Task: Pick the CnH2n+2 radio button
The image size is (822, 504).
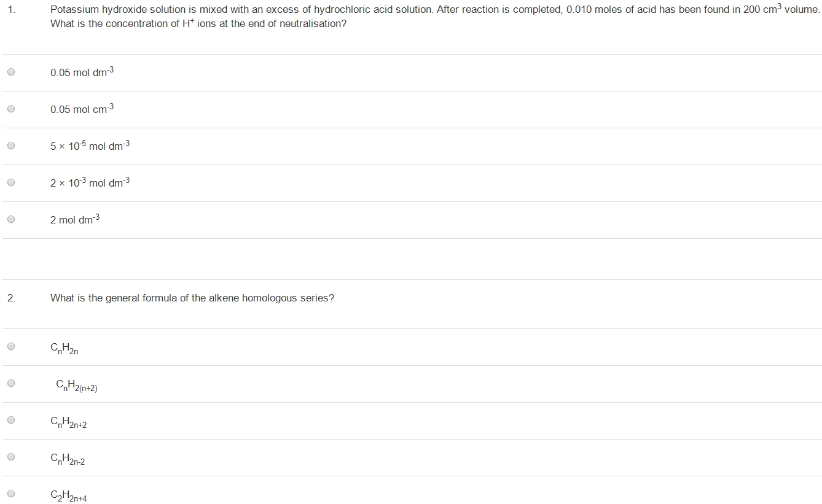Action: (x=10, y=420)
